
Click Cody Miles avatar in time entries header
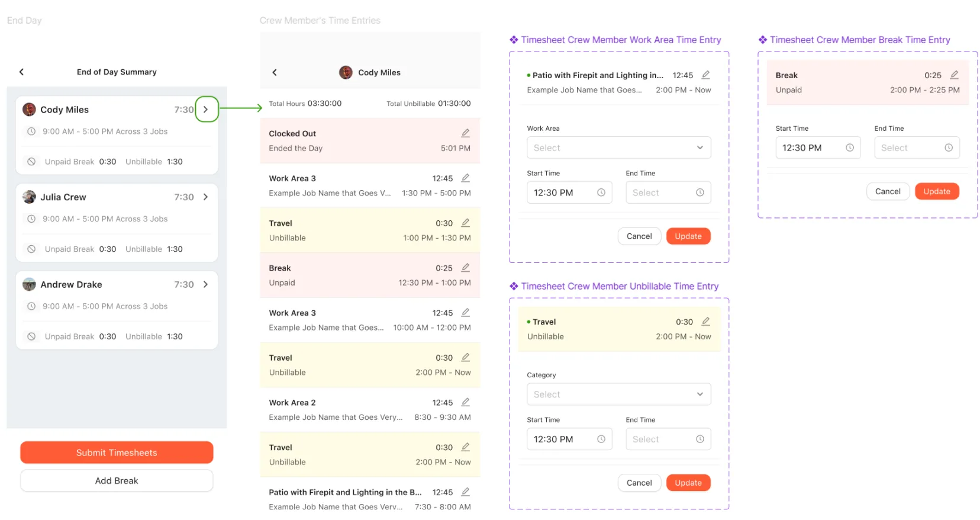(346, 72)
